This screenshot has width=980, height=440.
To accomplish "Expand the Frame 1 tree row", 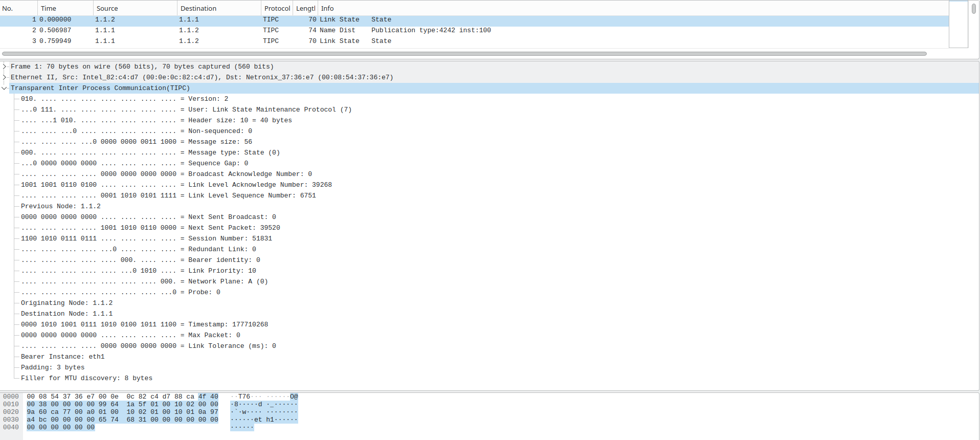I will click(x=5, y=67).
